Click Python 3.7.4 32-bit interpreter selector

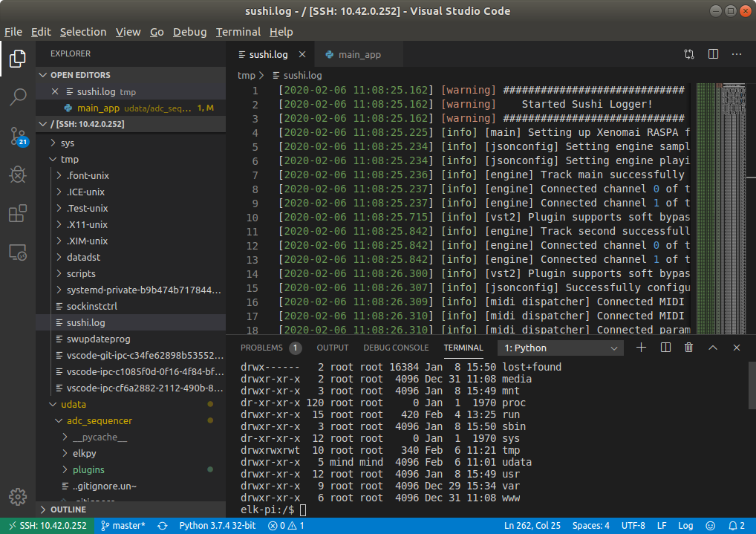[217, 526]
